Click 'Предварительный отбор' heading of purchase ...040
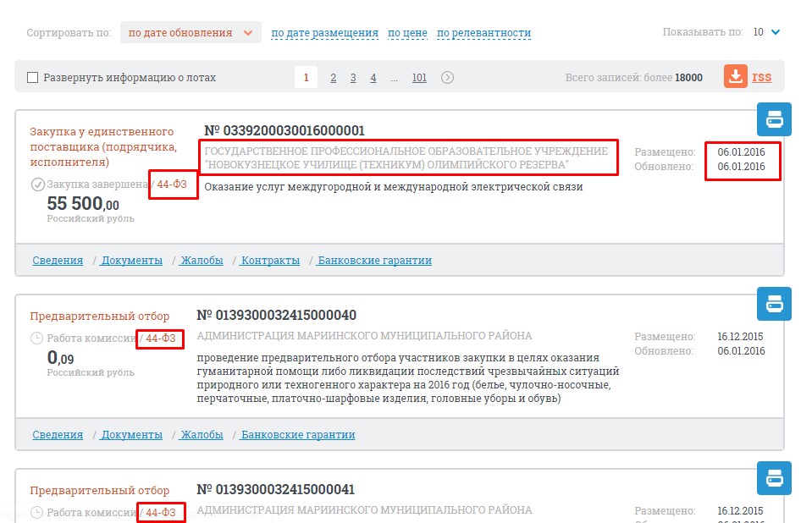The width and height of the screenshot is (812, 523). [99, 316]
